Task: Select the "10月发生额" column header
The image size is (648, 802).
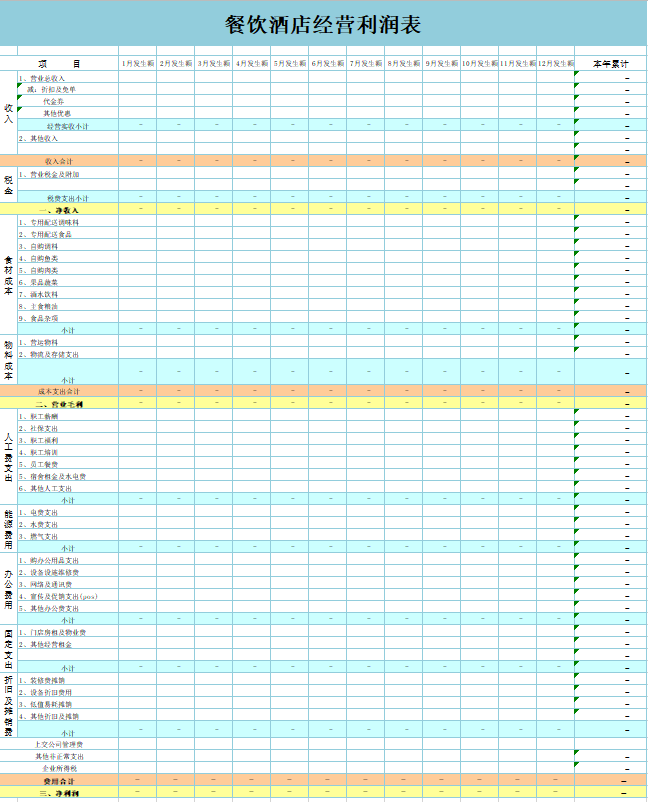Action: [480, 63]
